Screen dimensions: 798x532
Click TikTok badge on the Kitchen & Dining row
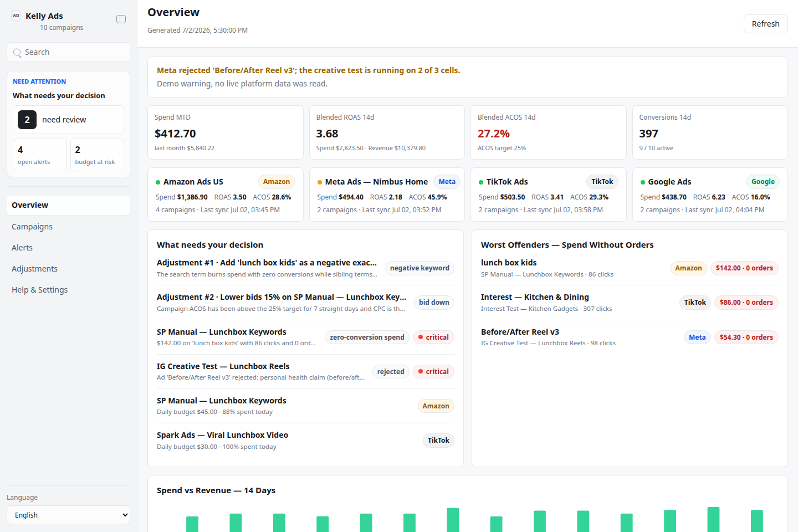[695, 303]
